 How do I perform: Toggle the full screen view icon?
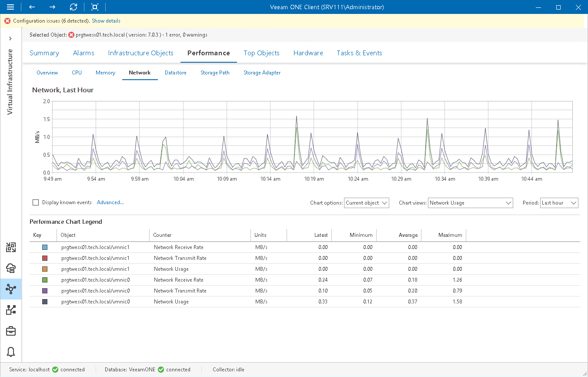95,7
